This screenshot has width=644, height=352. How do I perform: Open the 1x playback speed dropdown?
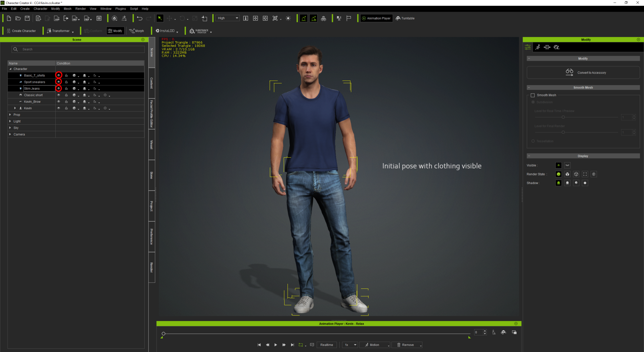[x=350, y=345]
